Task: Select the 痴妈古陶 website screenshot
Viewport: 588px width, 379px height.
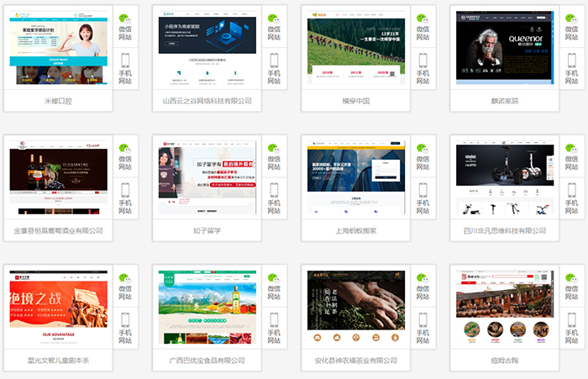Action: [504, 306]
